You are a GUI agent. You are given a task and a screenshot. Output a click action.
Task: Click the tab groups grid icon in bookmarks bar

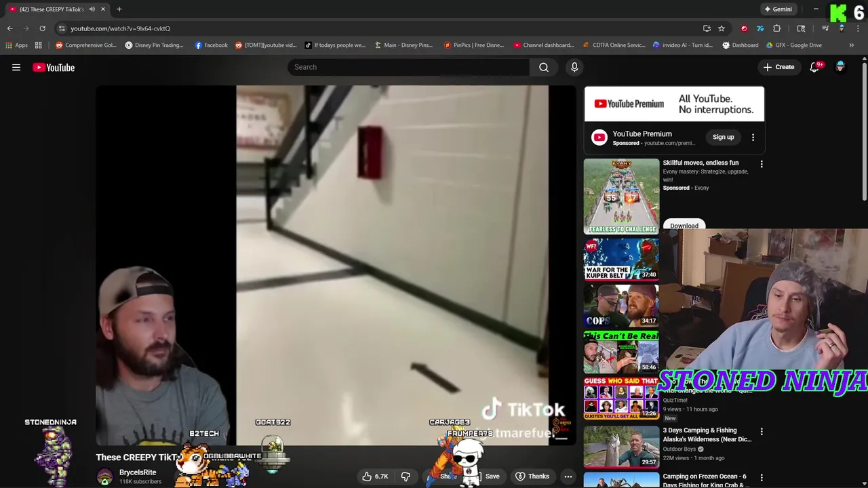pyautogui.click(x=39, y=45)
